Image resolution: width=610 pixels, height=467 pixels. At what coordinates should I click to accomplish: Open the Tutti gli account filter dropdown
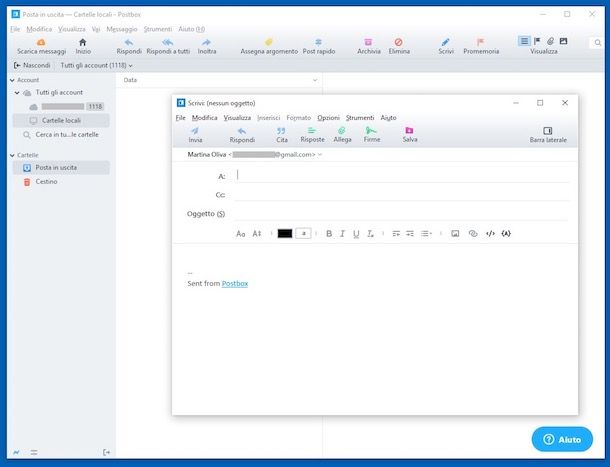[96, 65]
